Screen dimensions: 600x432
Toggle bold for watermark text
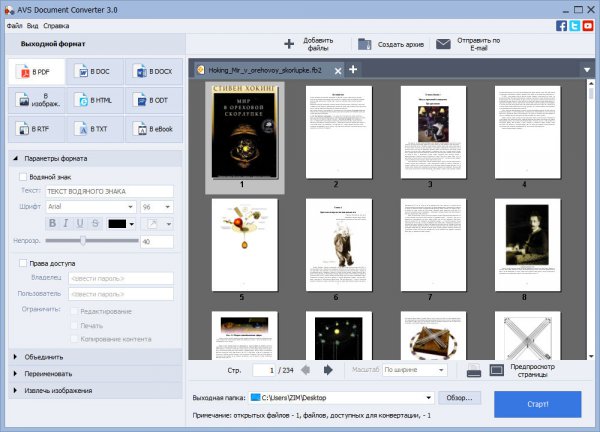click(52, 223)
